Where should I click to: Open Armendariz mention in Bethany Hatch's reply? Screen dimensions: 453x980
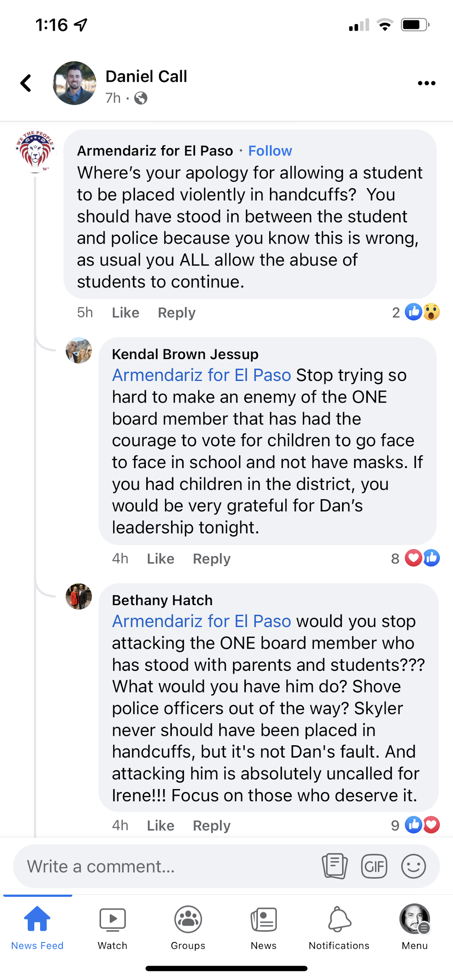click(202, 621)
